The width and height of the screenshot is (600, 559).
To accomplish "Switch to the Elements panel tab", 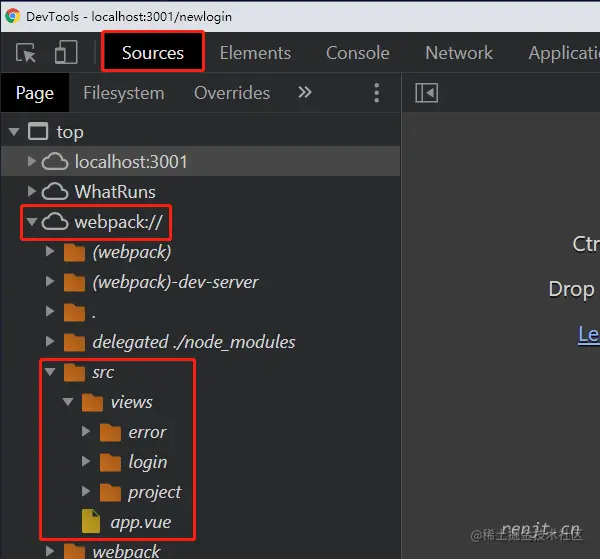I will [255, 53].
